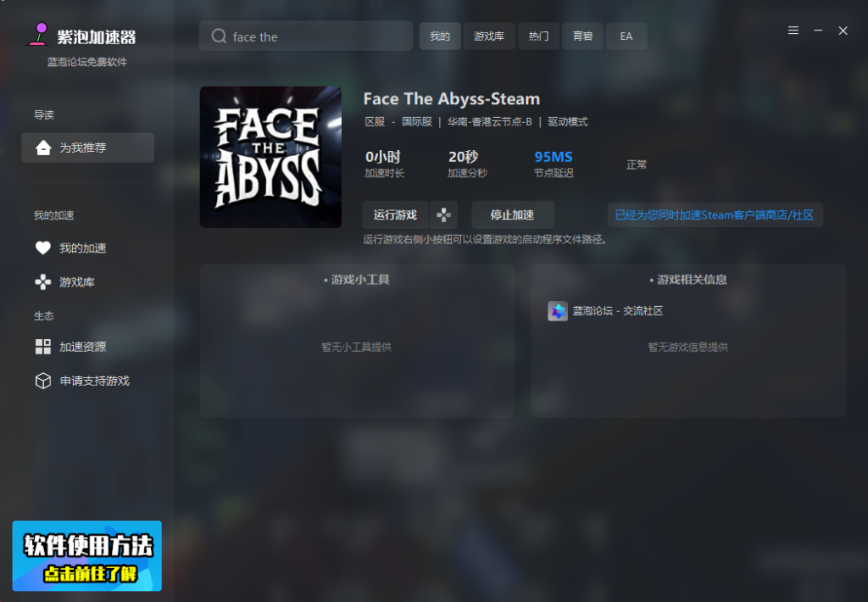
Task: Click the purple joystick app logo
Action: (x=39, y=34)
